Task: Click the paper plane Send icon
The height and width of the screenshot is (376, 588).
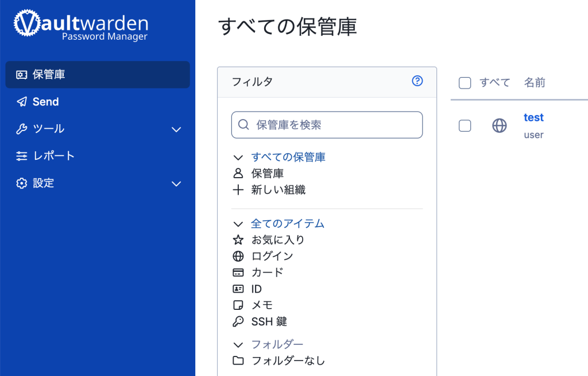Action: point(22,102)
